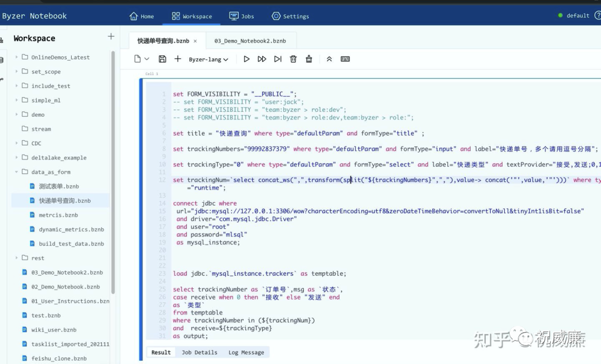Close the 快递单号查询.bznb tab
The image size is (601, 364).
click(x=195, y=41)
